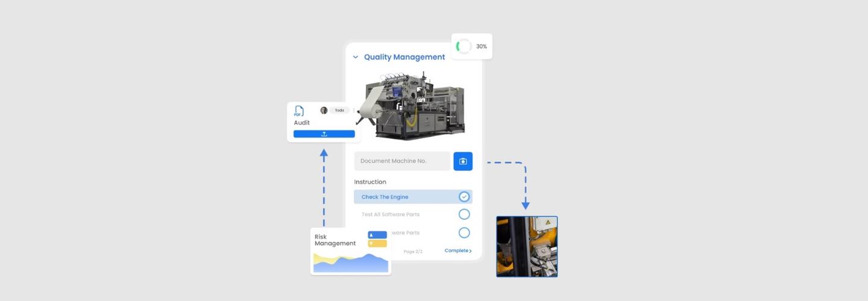Click the Document Machine No. input field
Viewport: 868px width, 301px height.
click(x=401, y=161)
